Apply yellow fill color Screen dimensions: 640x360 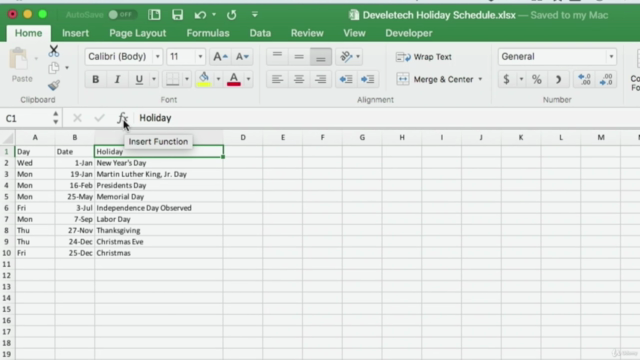pos(204,79)
